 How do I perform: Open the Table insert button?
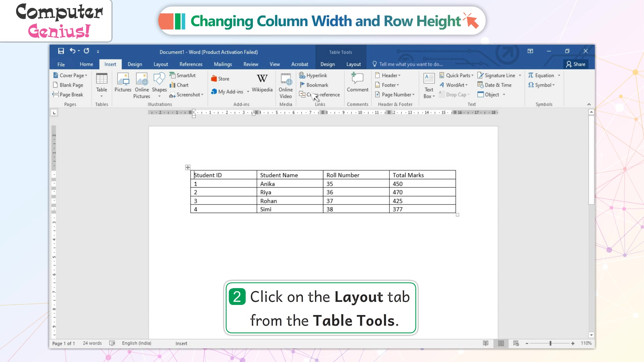(x=102, y=85)
